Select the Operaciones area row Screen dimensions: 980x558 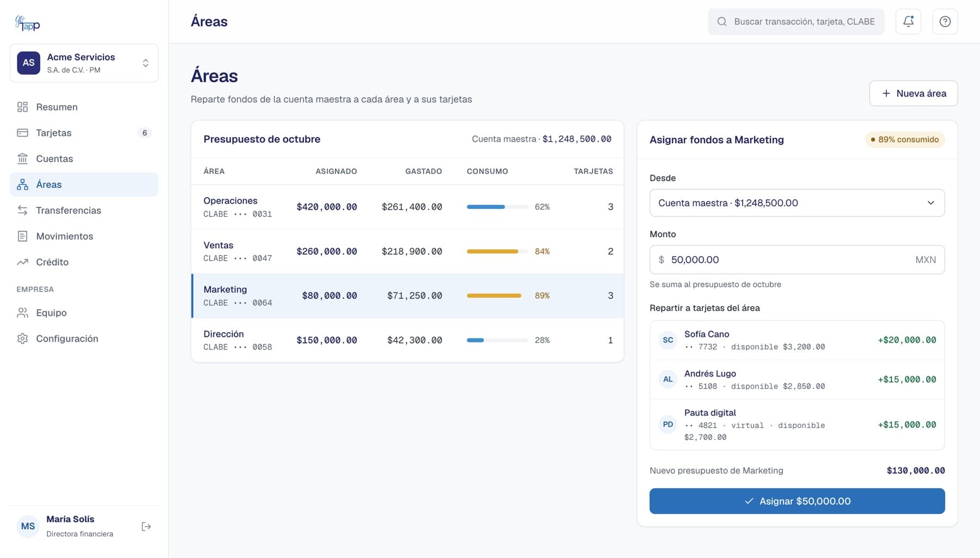coord(407,207)
